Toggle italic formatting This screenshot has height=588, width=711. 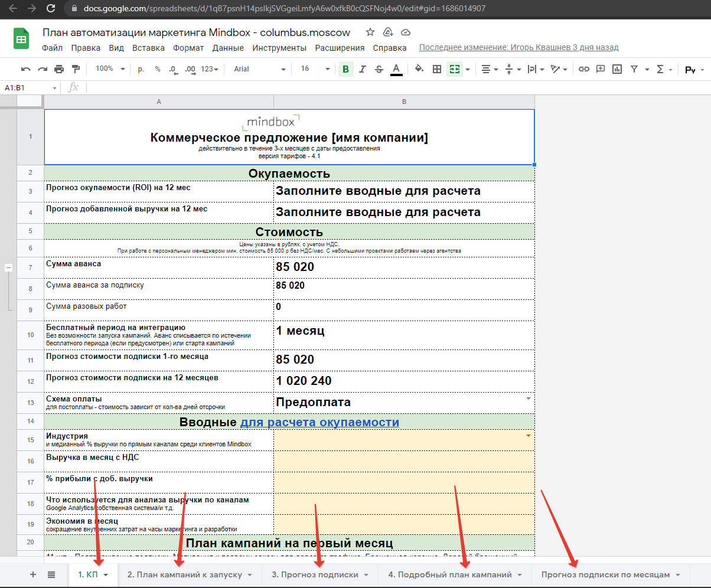pos(363,69)
